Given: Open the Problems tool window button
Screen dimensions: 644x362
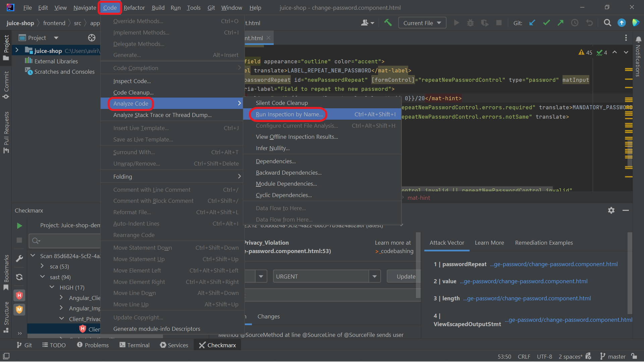Looking at the screenshot, I should click(x=93, y=345).
